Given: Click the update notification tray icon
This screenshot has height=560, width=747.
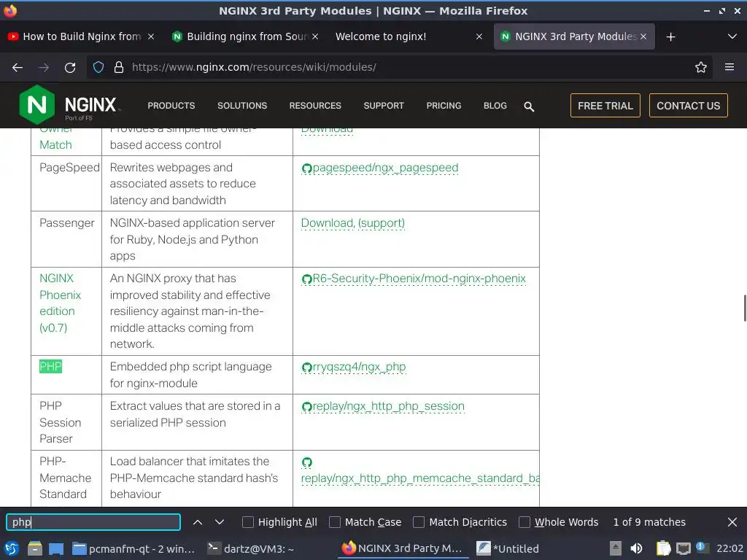Looking at the screenshot, I should (701, 548).
